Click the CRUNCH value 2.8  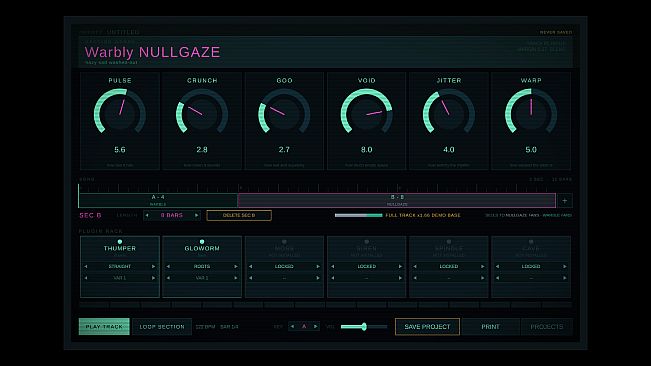(x=202, y=150)
